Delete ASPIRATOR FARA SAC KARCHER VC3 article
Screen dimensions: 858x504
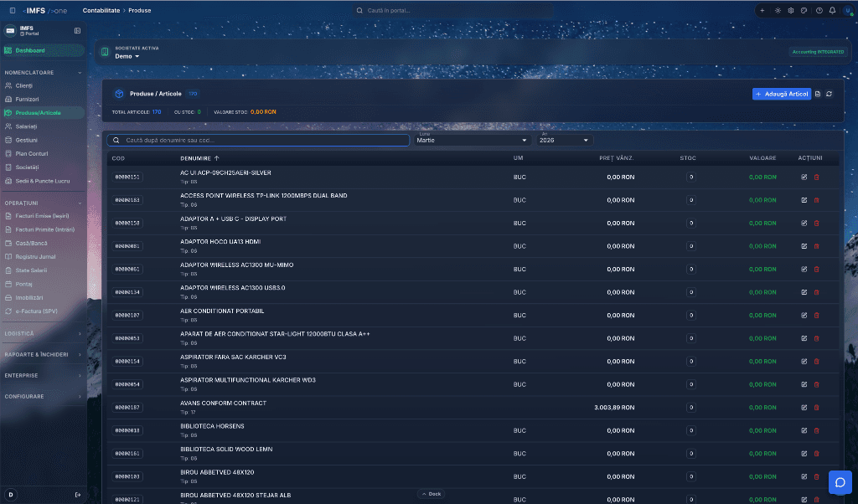[816, 362]
